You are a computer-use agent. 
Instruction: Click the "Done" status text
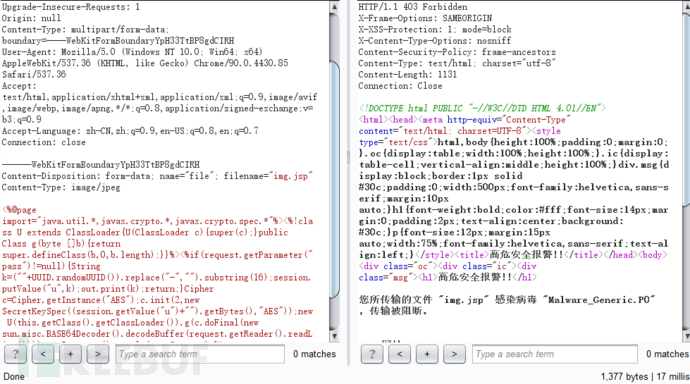[x=14, y=377]
